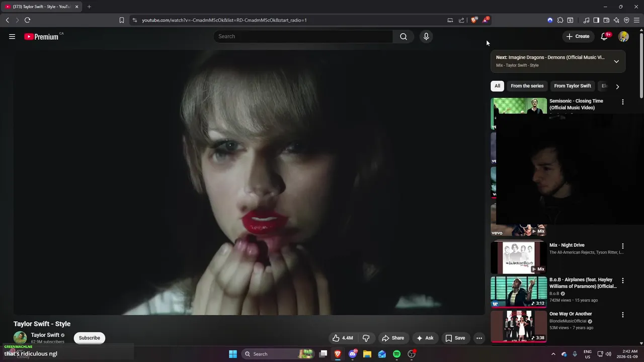The width and height of the screenshot is (644, 362).
Task: Open Brave Rewards triangle icon
Action: (x=485, y=20)
